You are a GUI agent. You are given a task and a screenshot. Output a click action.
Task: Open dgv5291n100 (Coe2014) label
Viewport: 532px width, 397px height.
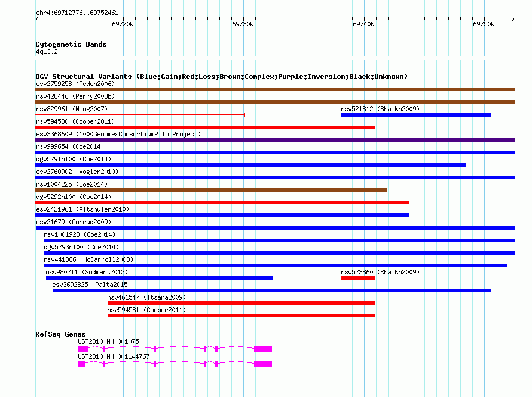[74, 159]
